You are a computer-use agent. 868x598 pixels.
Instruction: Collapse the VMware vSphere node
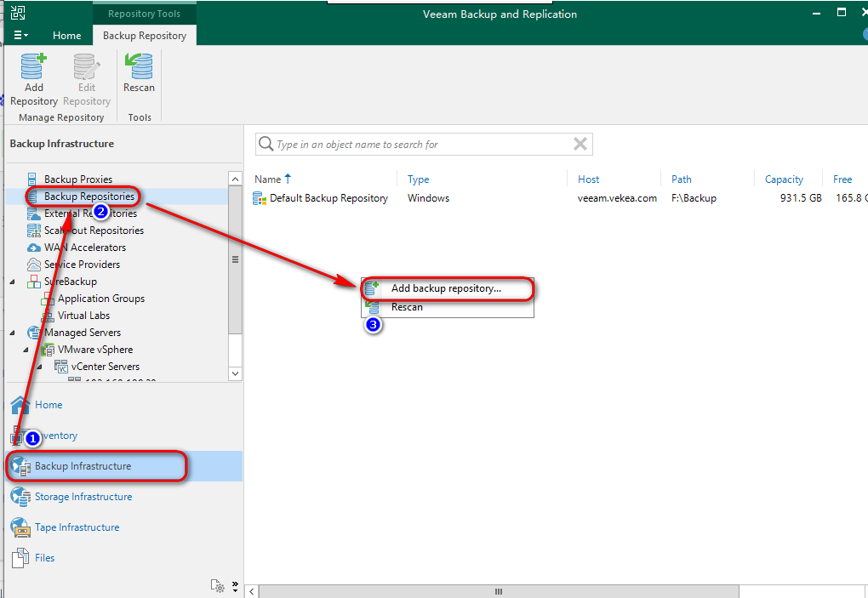26,350
